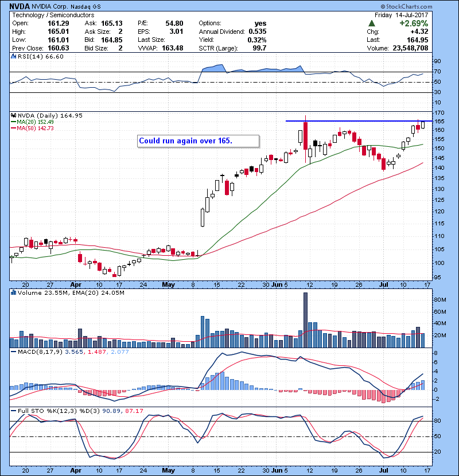
Task: Click the 170 price scale label
Action: tap(439, 113)
